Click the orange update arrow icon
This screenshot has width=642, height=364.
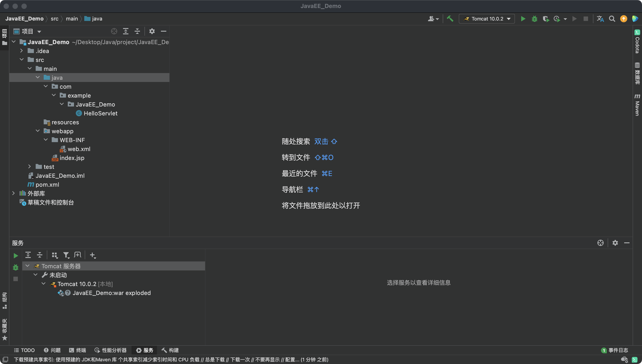tap(623, 19)
